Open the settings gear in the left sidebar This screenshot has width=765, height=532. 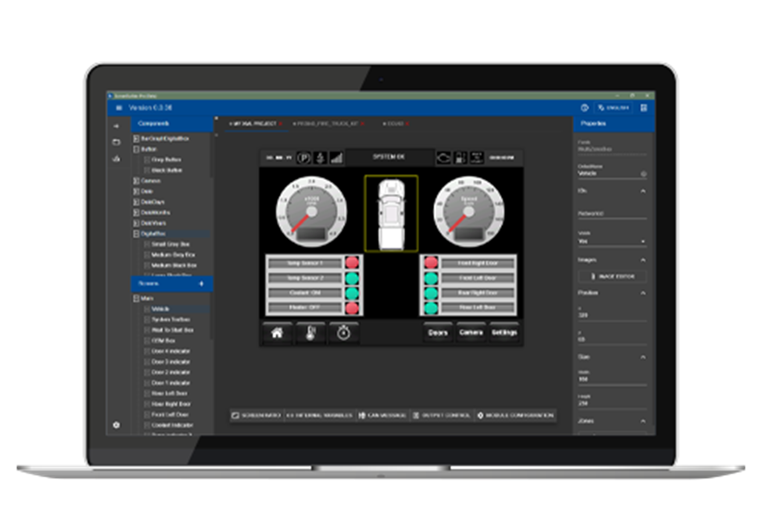(x=116, y=424)
